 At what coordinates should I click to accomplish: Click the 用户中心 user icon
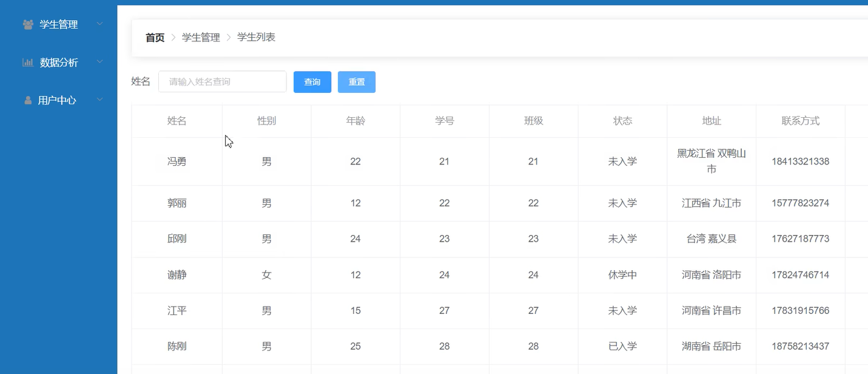tap(28, 100)
